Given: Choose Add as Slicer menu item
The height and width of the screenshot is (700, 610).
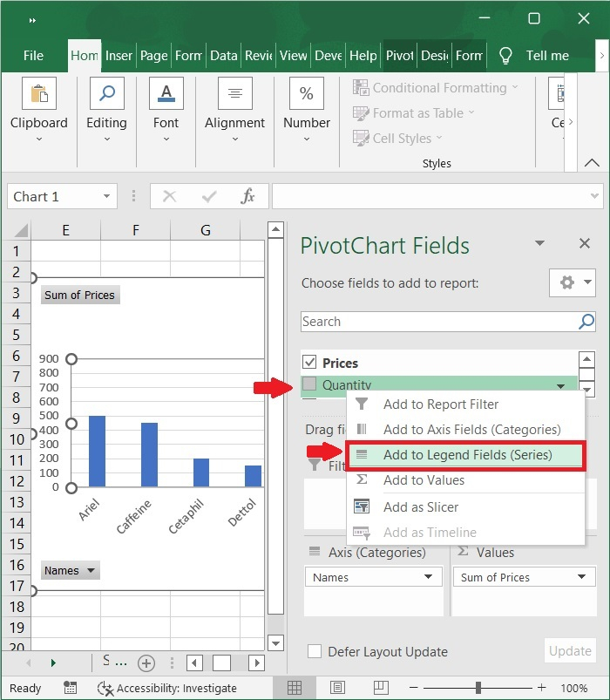Looking at the screenshot, I should [x=465, y=507].
